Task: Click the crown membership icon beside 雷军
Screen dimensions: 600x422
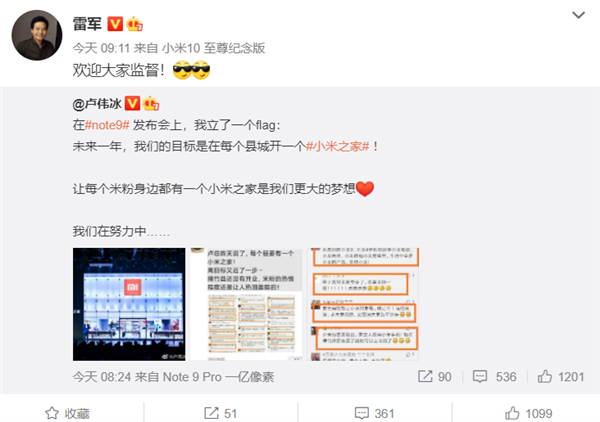Action: 134,24
